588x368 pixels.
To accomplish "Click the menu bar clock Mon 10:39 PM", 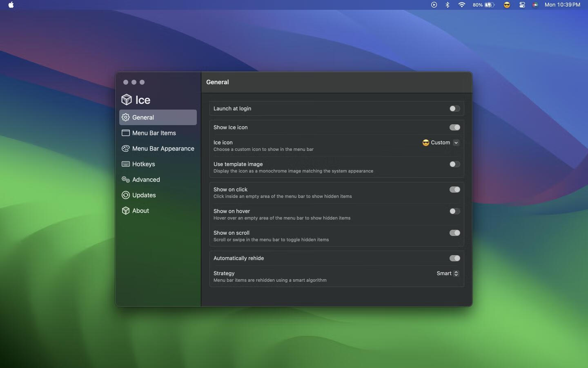I will 562,5.
